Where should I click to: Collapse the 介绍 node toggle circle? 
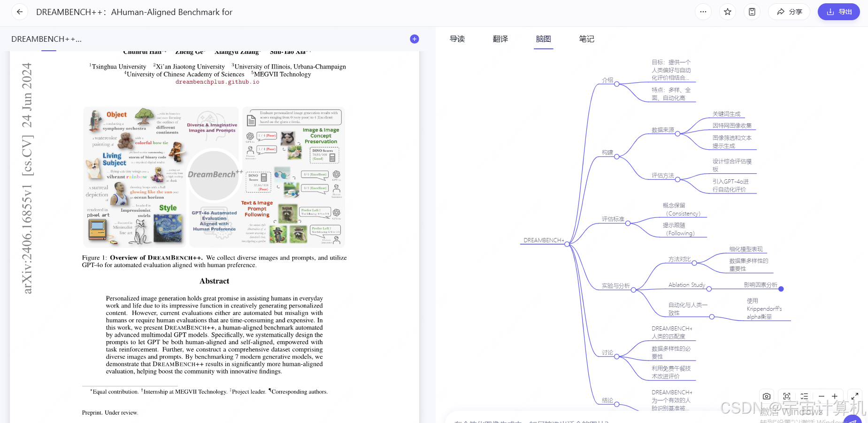click(x=617, y=84)
